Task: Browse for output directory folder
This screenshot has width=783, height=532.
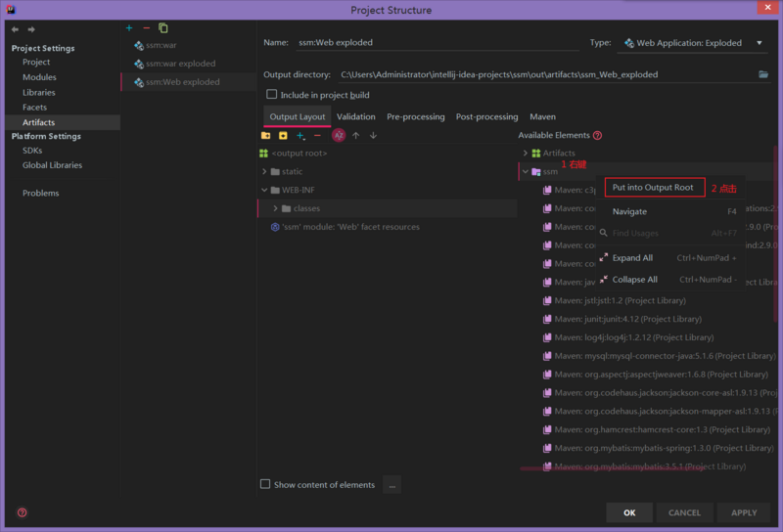Action: click(x=763, y=74)
